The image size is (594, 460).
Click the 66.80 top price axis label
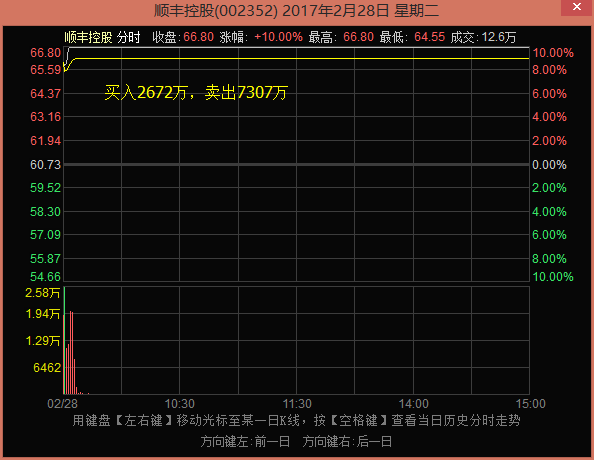tap(45, 53)
